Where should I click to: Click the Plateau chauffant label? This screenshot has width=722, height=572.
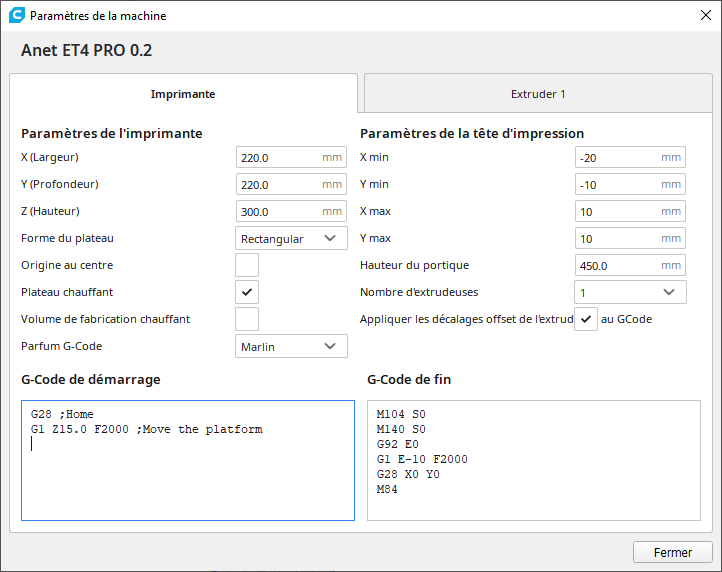[67, 292]
